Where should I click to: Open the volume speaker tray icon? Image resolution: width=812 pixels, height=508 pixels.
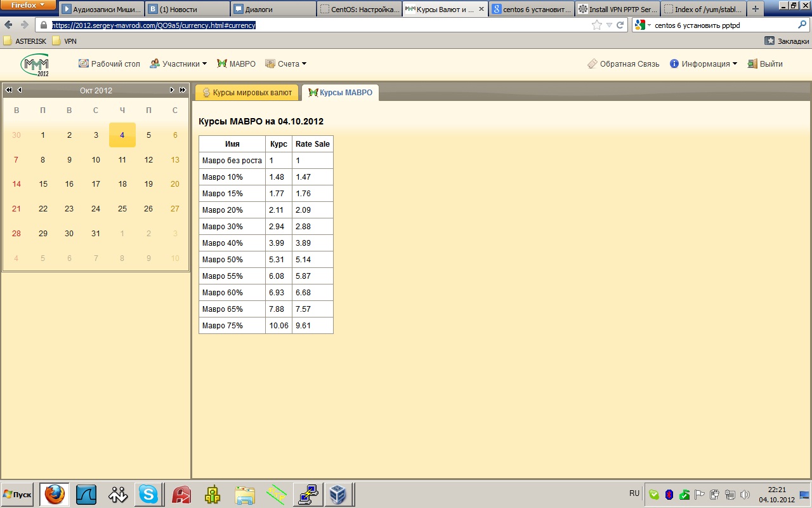745,495
